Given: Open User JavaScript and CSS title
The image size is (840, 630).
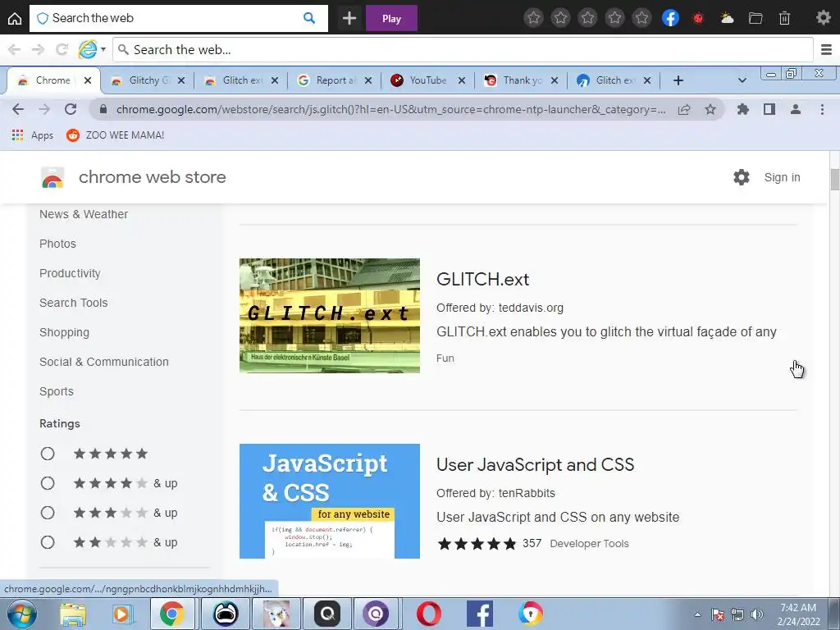Looking at the screenshot, I should (x=535, y=464).
